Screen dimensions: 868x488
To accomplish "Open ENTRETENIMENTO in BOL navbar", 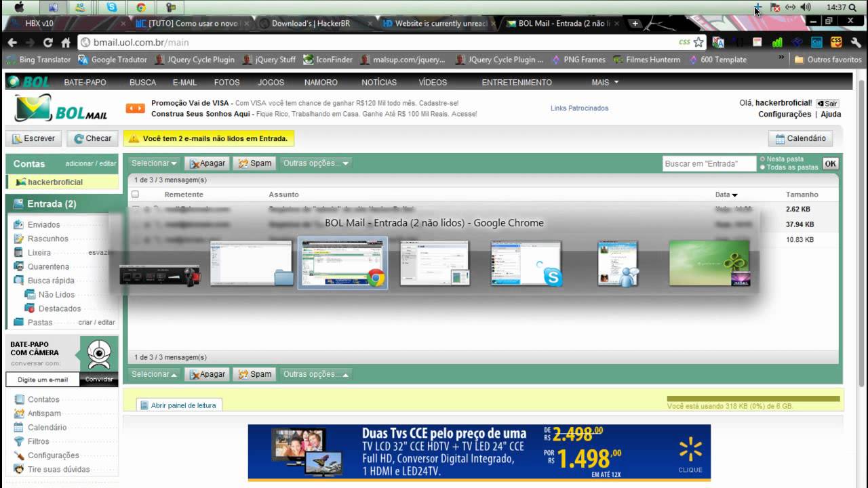I will coord(517,83).
